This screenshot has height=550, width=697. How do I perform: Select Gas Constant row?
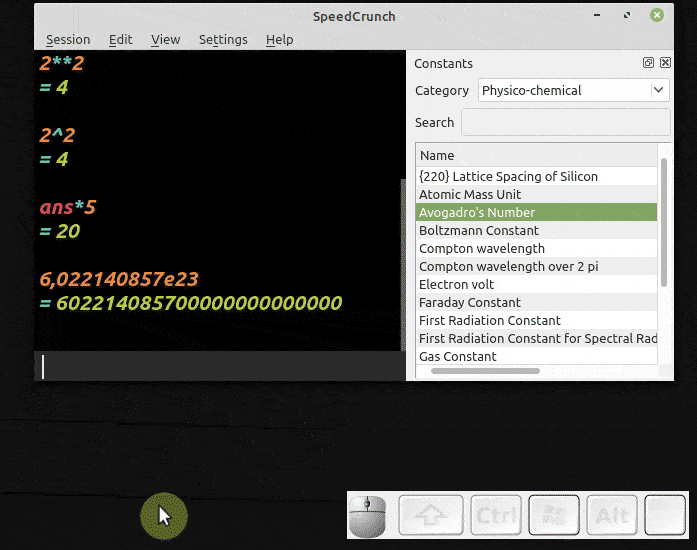pyautogui.click(x=537, y=357)
